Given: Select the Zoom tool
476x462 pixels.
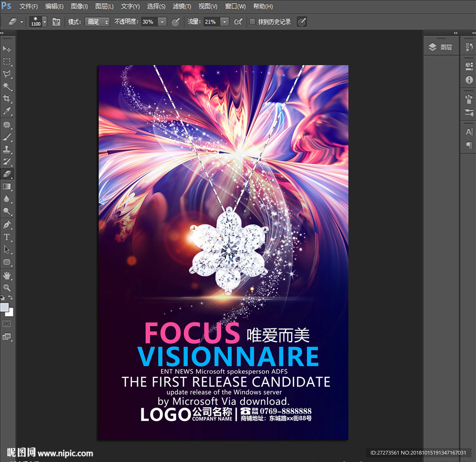Looking at the screenshot, I should 7,288.
